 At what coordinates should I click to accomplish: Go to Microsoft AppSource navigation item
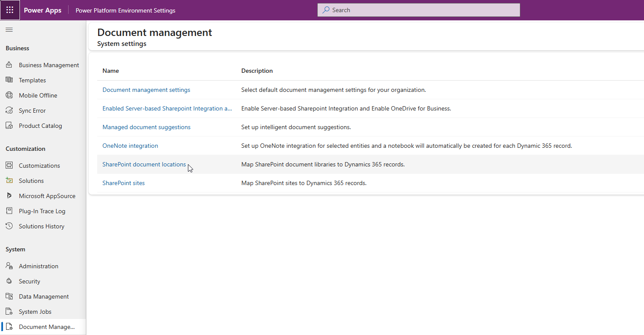[43, 196]
